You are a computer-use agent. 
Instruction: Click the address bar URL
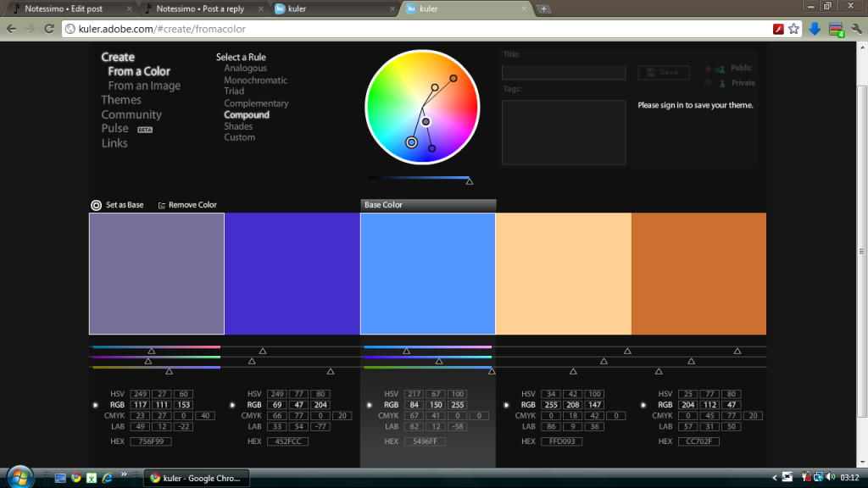(x=162, y=29)
